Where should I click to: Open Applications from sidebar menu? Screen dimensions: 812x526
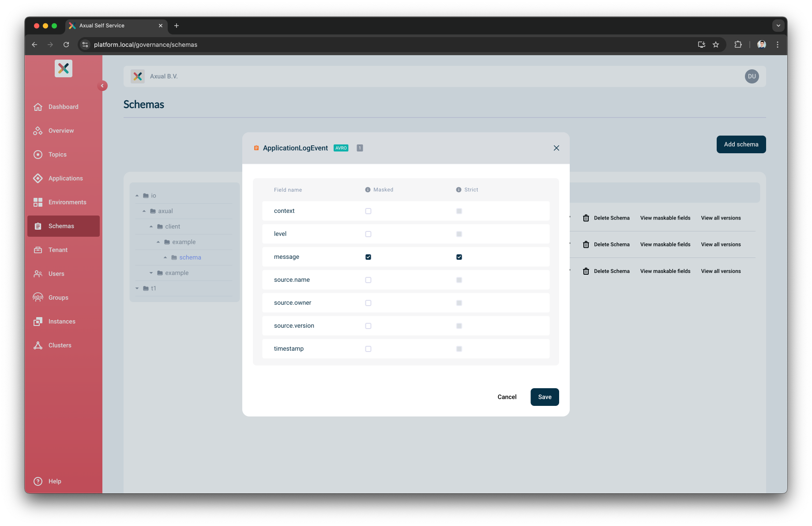pos(64,178)
